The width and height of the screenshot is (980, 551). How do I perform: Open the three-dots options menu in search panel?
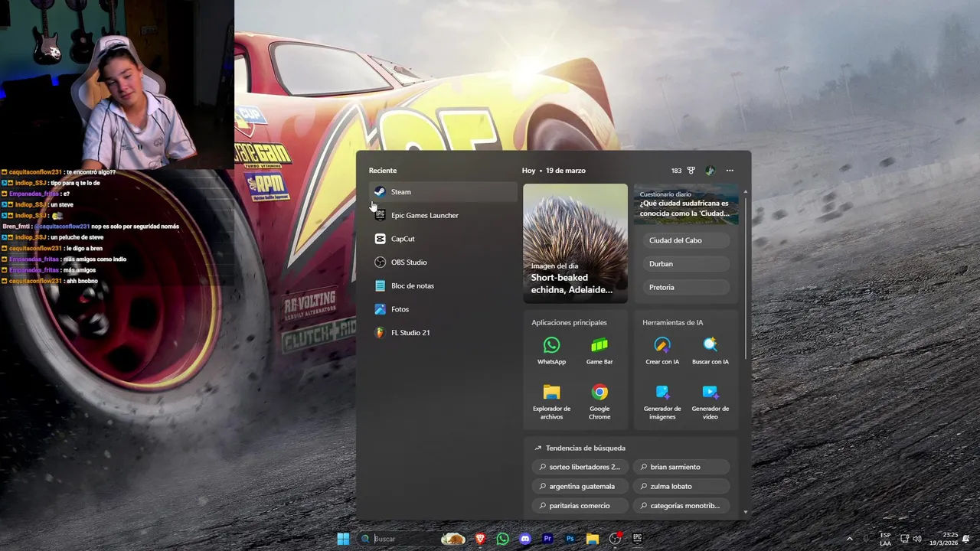pos(730,171)
